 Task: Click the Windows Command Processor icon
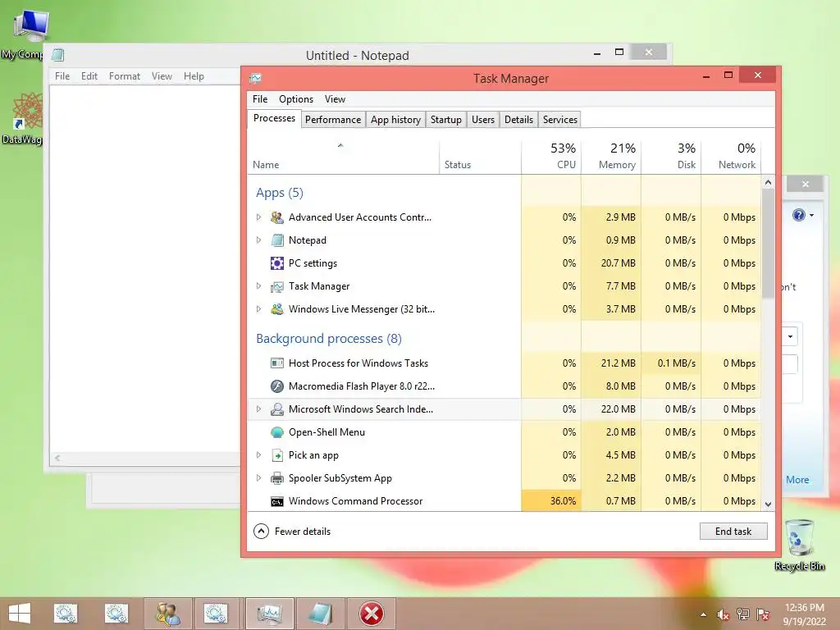pyautogui.click(x=277, y=501)
